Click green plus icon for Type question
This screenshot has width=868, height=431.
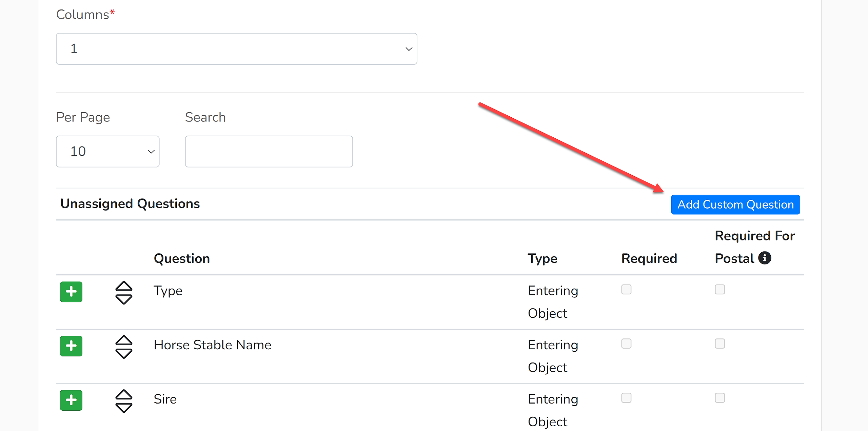click(x=71, y=292)
